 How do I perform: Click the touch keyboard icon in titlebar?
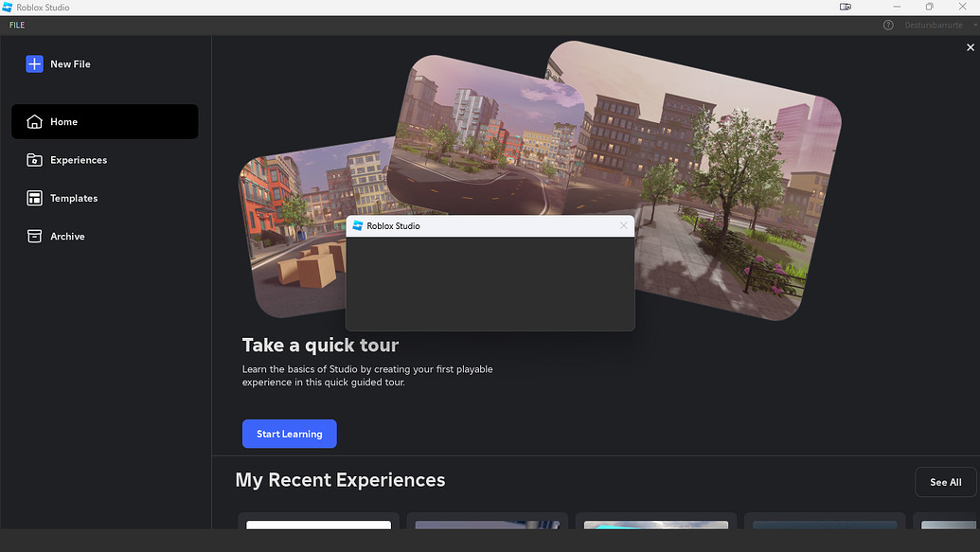[845, 7]
